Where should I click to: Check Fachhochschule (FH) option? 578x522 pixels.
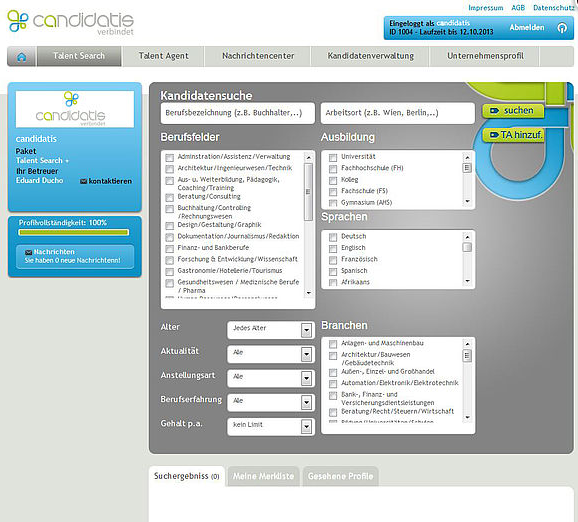(333, 169)
